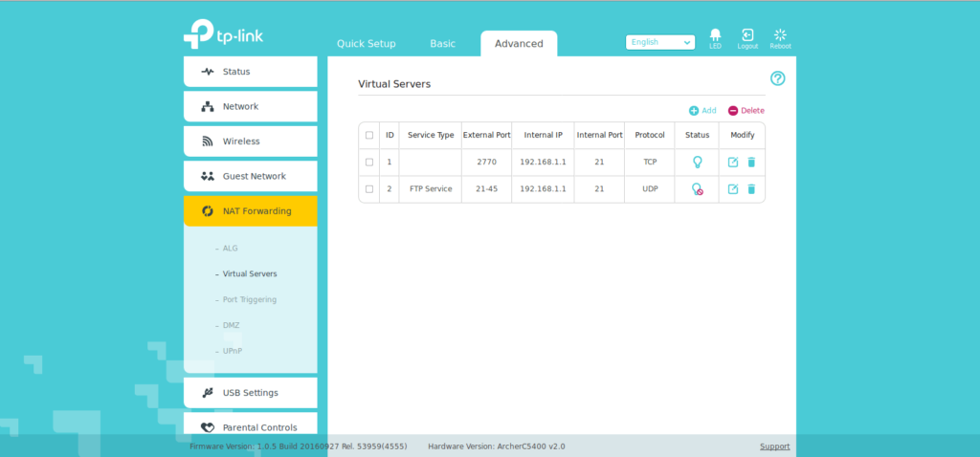
Task: Click the Logout icon
Action: tap(747, 36)
